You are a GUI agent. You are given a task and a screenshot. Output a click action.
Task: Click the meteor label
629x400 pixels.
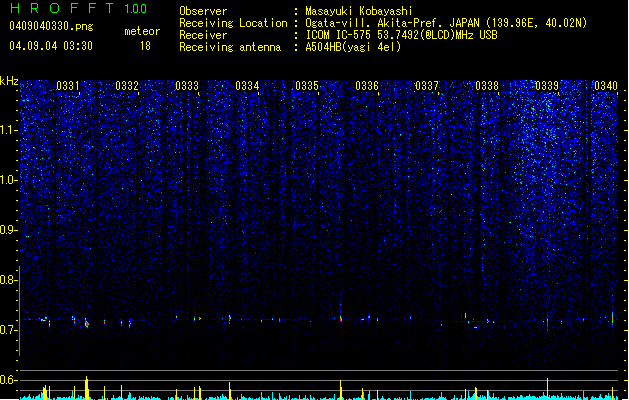pyautogui.click(x=142, y=31)
